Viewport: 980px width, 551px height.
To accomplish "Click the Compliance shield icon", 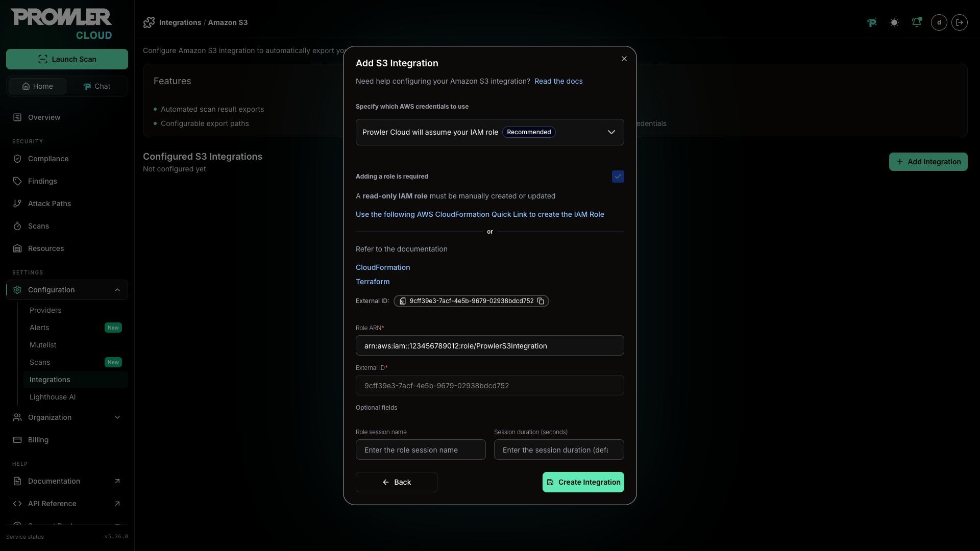I will [x=17, y=159].
